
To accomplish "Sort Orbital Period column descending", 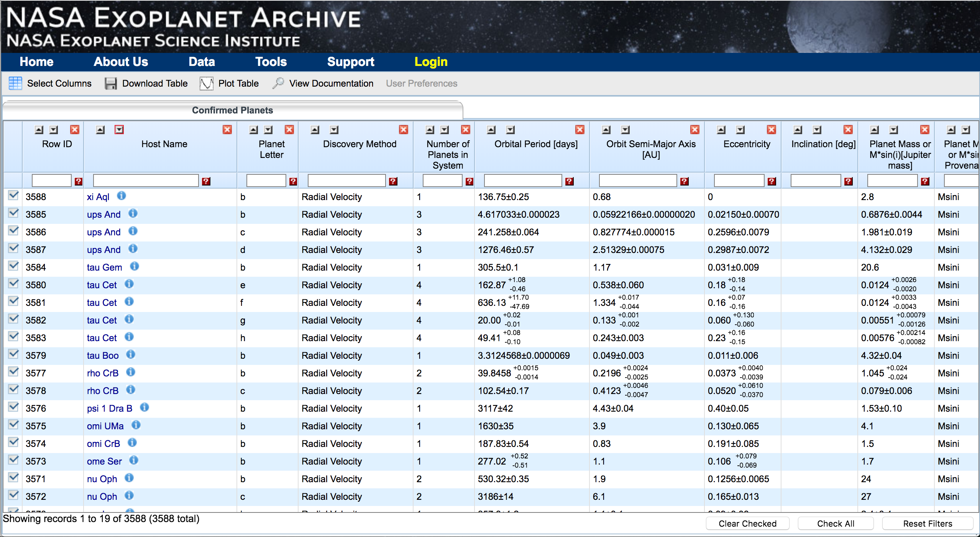I will (x=511, y=130).
